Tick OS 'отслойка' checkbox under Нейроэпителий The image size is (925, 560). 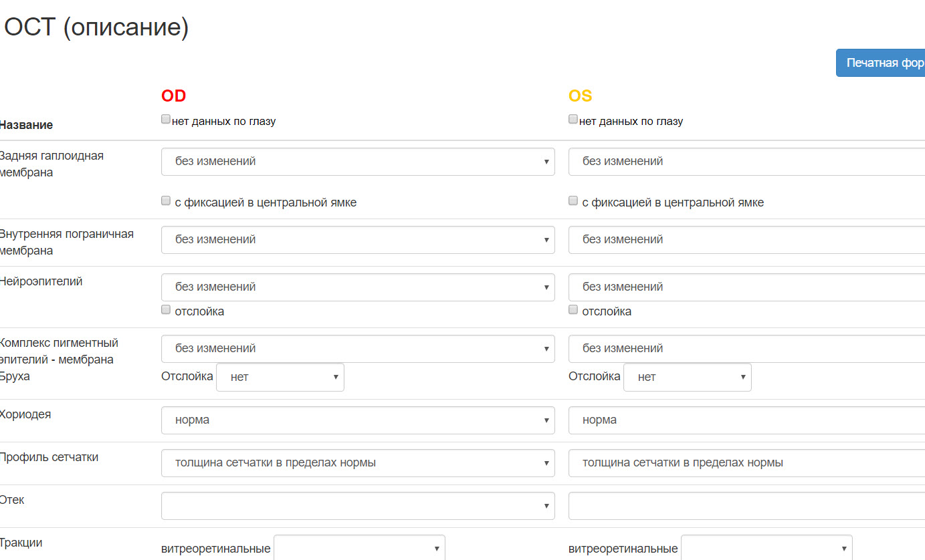(573, 310)
